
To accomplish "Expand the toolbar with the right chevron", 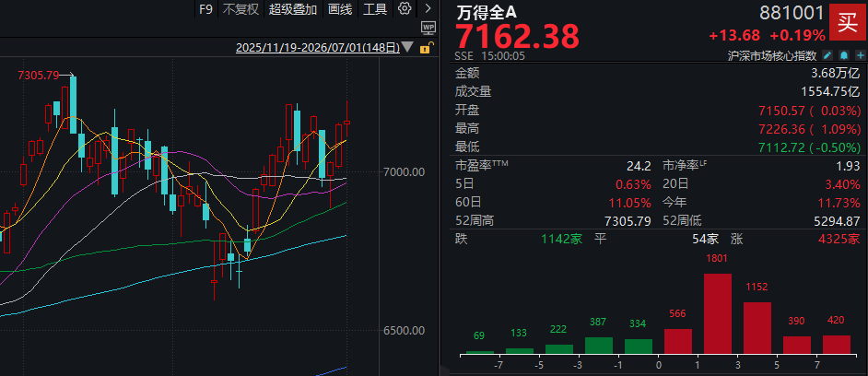I will pos(428,8).
